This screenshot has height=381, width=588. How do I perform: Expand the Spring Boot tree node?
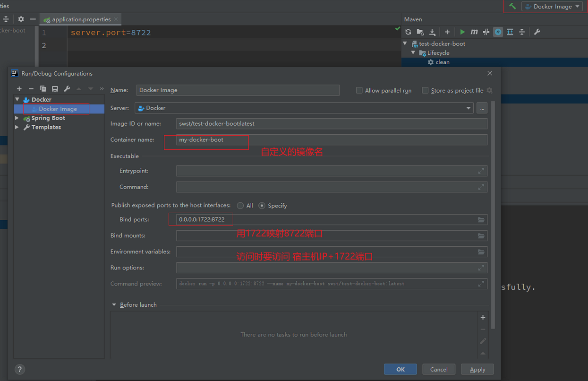point(17,118)
